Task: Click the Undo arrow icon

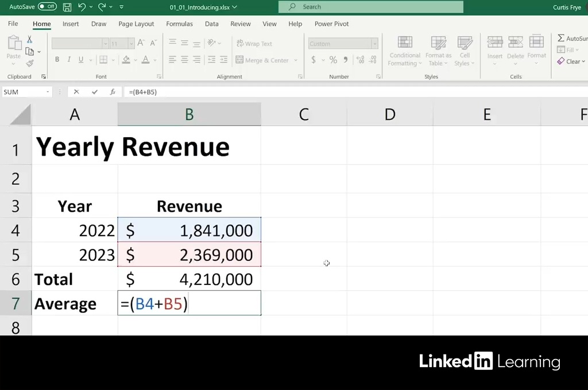Action: pos(82,7)
